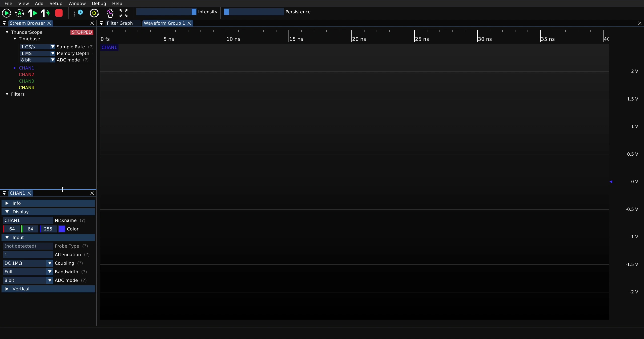Image resolution: width=644 pixels, height=339 pixels.
Task: Toggle fullscreen with the arrows icon
Action: click(124, 13)
